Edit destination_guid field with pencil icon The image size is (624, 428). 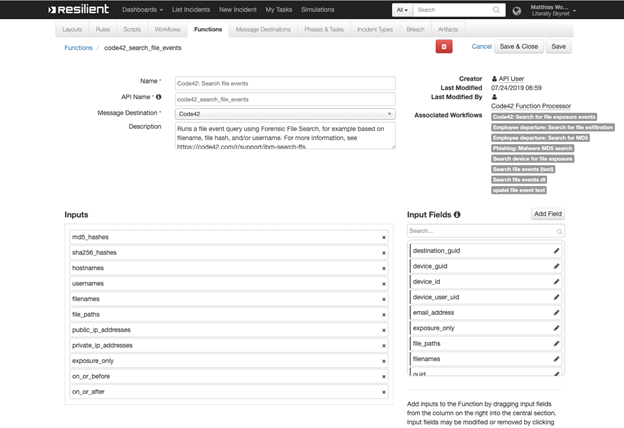[556, 250]
